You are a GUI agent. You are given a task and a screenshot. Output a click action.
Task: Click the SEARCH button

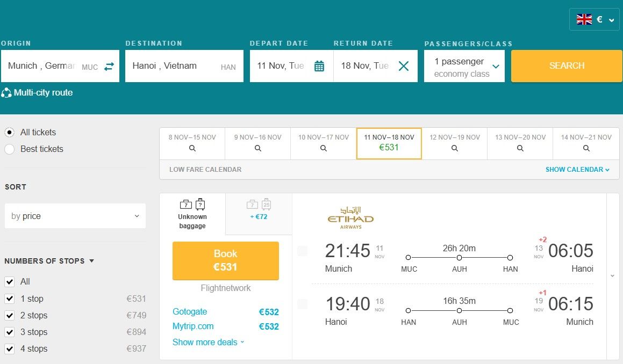(x=567, y=66)
